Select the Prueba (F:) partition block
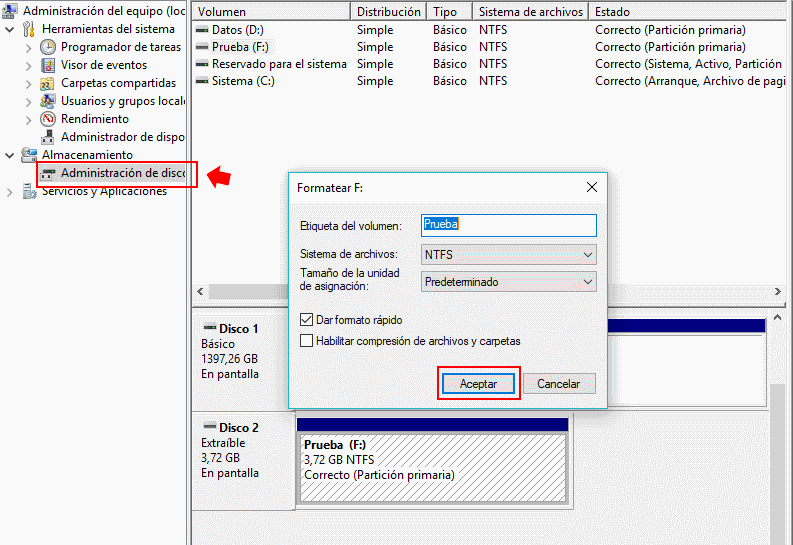Viewport: 793px width, 545px height. point(432,460)
